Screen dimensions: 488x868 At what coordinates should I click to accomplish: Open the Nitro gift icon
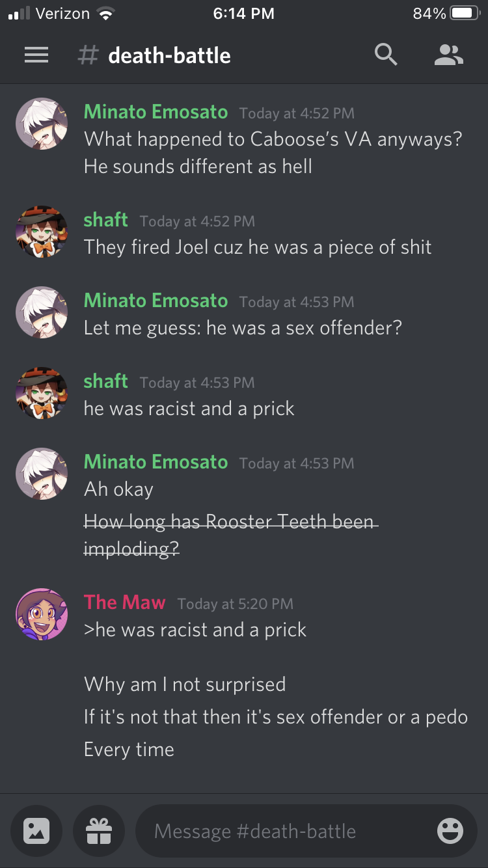pos(99,831)
